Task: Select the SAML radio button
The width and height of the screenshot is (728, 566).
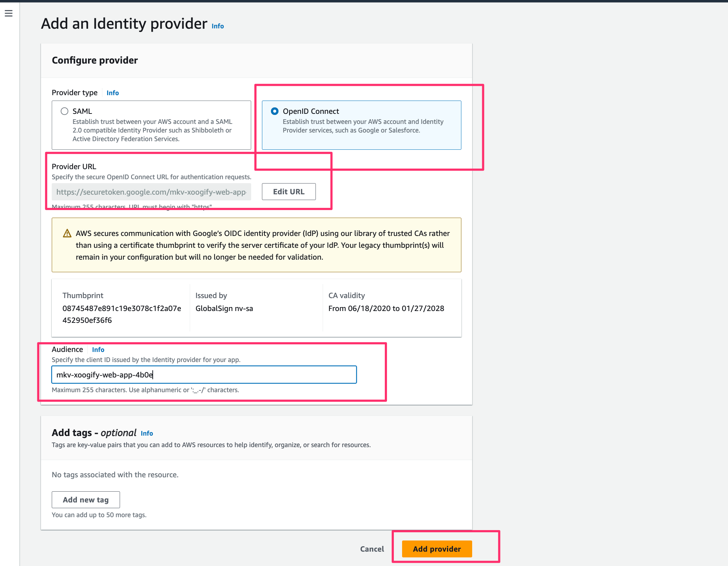Action: (x=65, y=111)
